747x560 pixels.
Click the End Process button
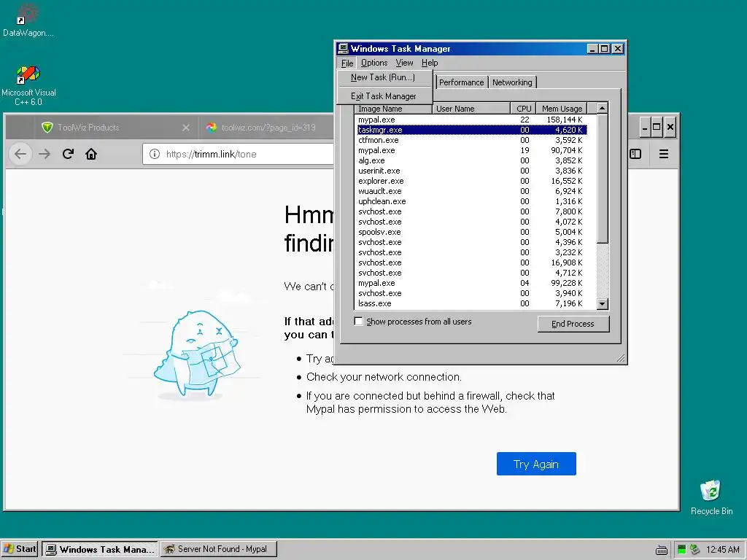tap(573, 324)
